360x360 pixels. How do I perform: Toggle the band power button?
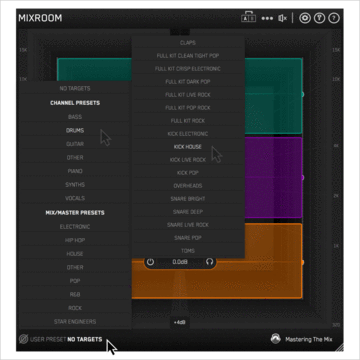150,262
